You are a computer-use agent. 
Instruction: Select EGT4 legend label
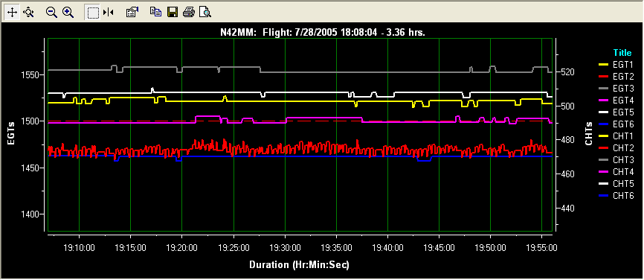click(x=623, y=101)
